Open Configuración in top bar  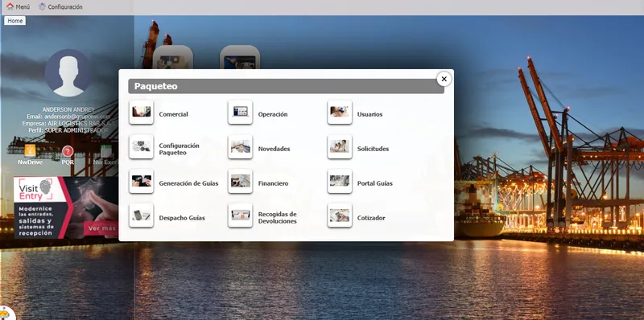click(61, 7)
